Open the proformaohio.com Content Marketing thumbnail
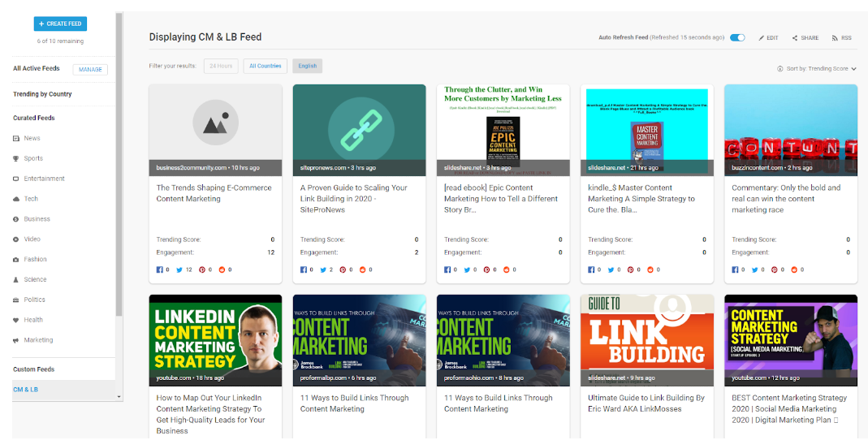Screen dimensions: 868x440 coord(503,340)
